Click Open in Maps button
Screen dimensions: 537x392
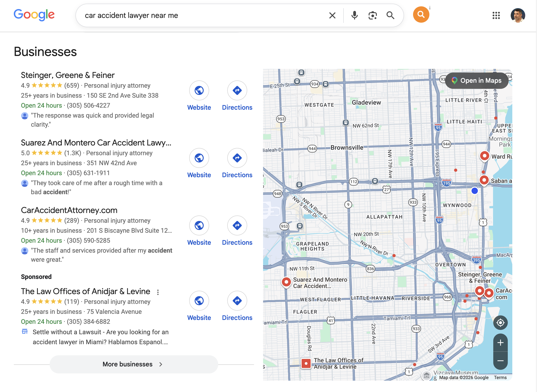[x=477, y=81]
